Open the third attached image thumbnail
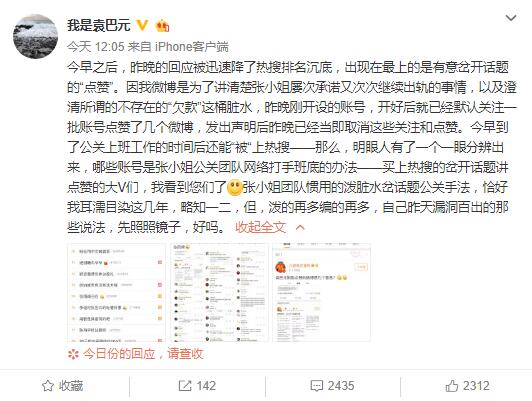Image resolution: width=532 pixels, height=401 pixels. [321, 292]
